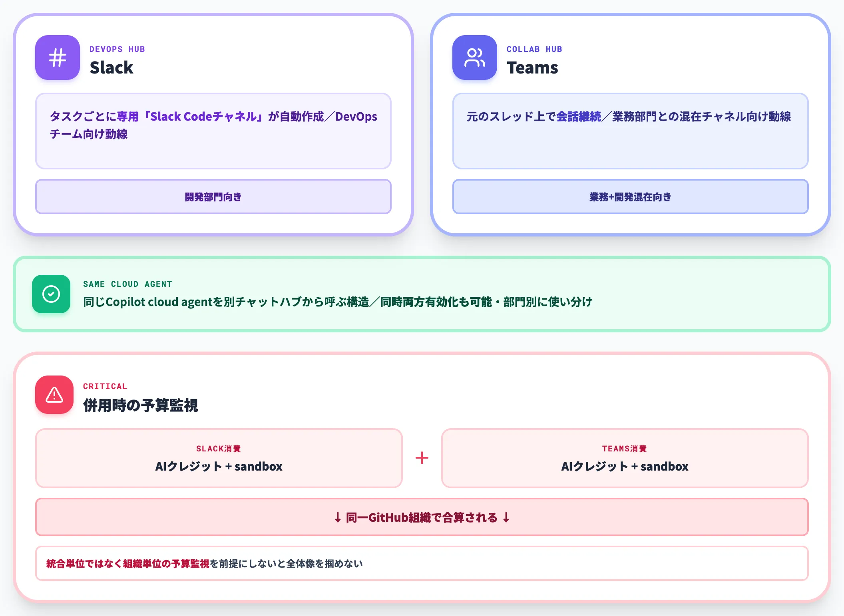
Task: Click the Slack heading
Action: [111, 68]
